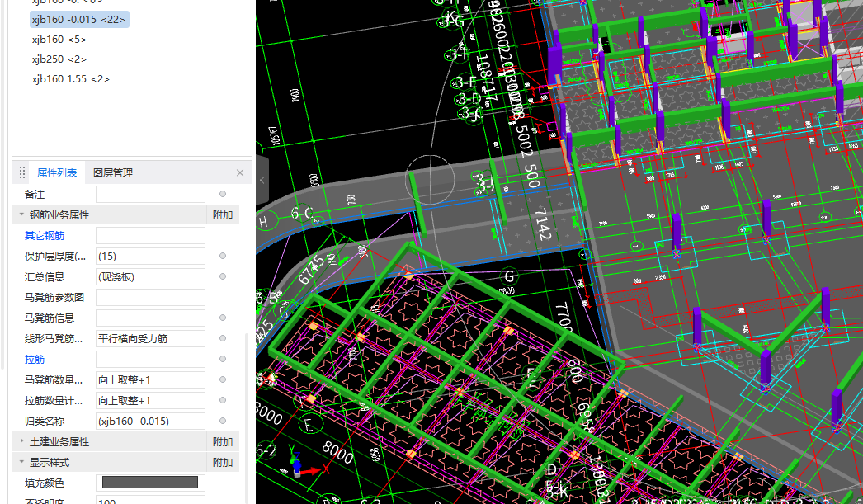Toggle the 附加 circle for 马凳筋数量
863x504 pixels.
(x=223, y=379)
